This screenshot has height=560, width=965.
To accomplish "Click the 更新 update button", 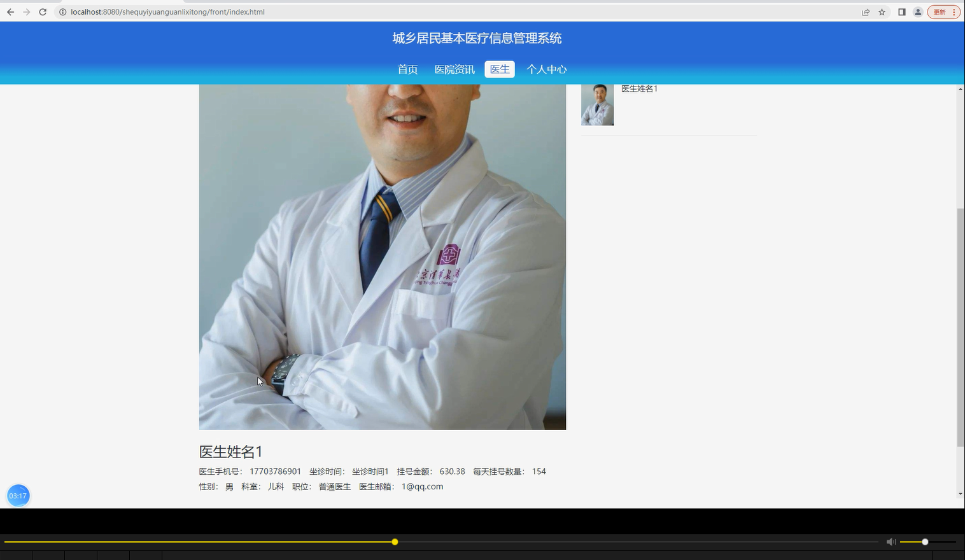I will pos(939,11).
